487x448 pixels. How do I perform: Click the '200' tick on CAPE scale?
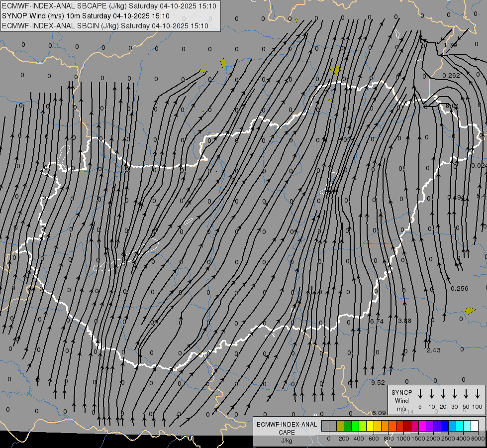(344, 439)
